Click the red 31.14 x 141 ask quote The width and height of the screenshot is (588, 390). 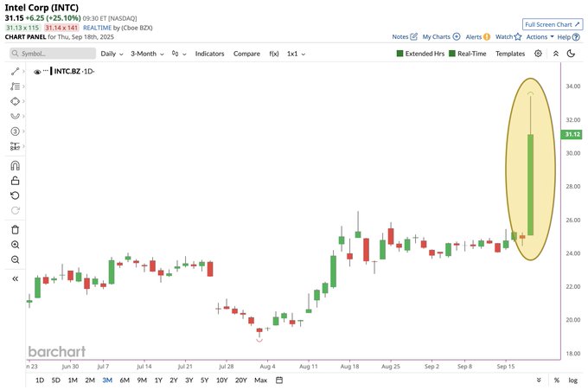point(61,28)
